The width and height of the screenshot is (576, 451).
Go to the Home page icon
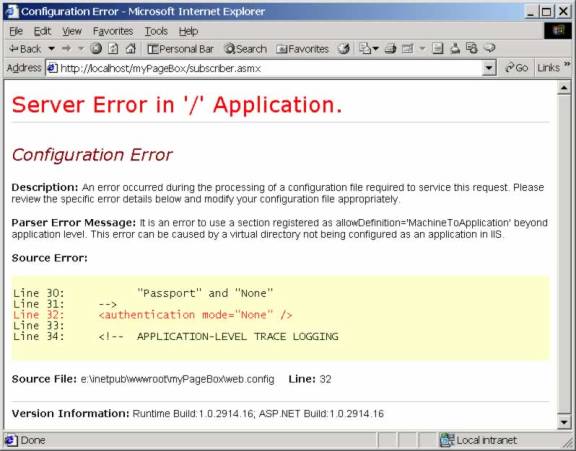click(x=131, y=48)
